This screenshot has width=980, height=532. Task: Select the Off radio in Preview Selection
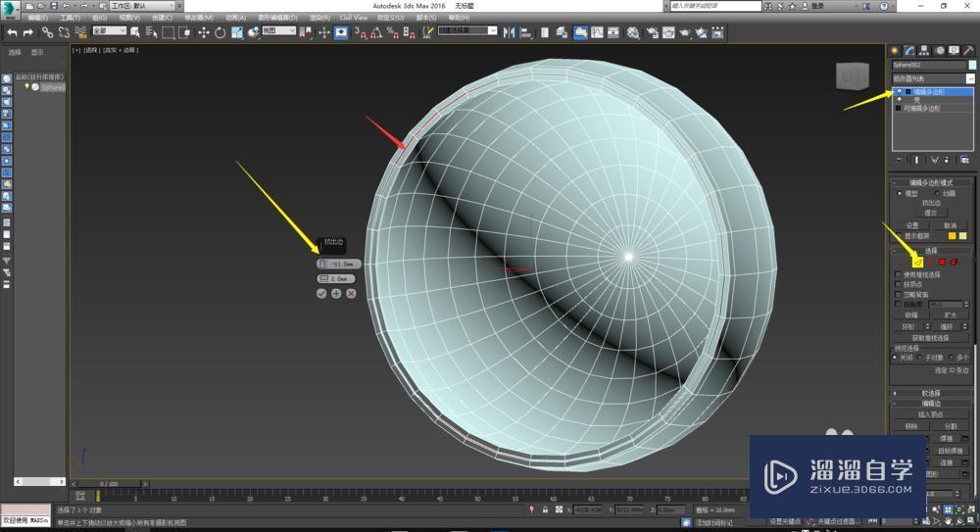tap(895, 357)
